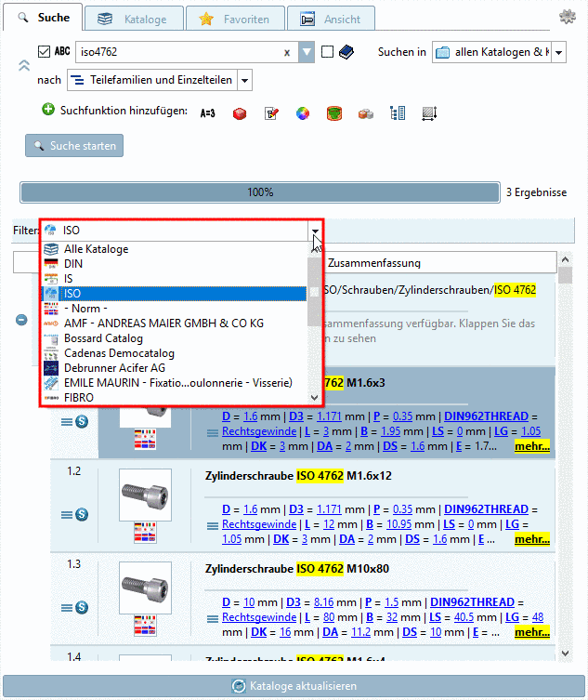The height and width of the screenshot is (700, 588).
Task: Open the Favoriten tab
Action: 233,19
